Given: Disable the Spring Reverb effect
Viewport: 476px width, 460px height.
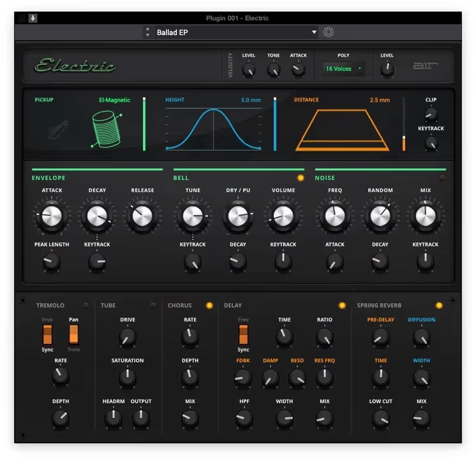Looking at the screenshot, I should click(x=439, y=306).
